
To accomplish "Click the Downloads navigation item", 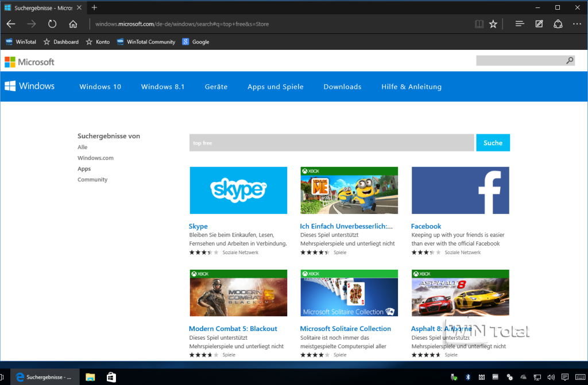I will pos(342,87).
